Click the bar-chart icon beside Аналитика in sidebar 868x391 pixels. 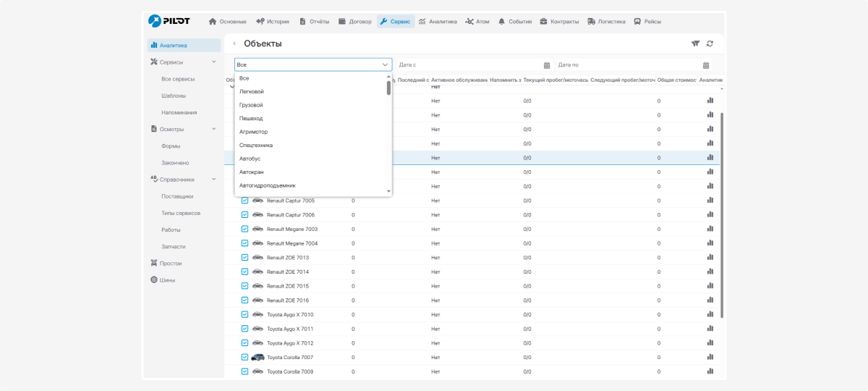[x=153, y=45]
